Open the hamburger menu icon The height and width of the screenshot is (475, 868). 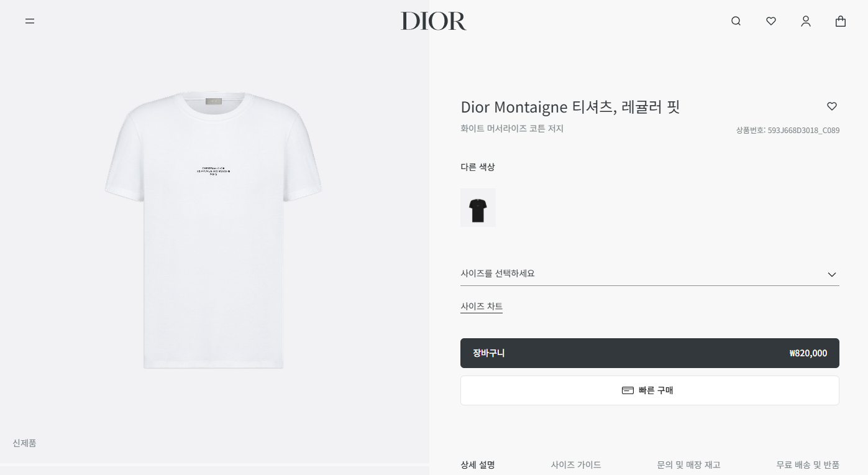click(x=30, y=21)
